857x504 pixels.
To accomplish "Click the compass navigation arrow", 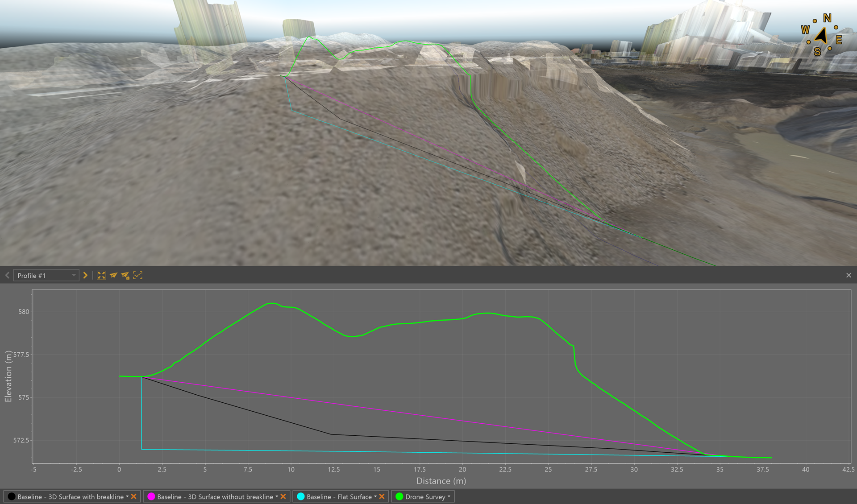I will click(821, 36).
